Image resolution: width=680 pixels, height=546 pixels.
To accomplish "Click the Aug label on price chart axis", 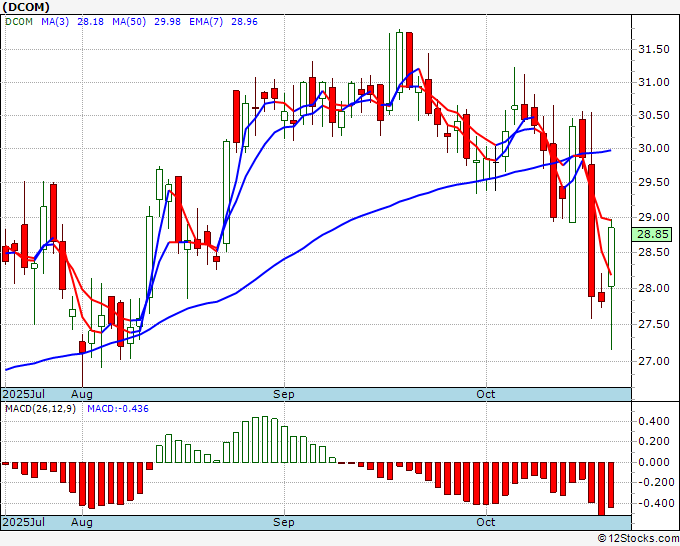I will (82, 394).
